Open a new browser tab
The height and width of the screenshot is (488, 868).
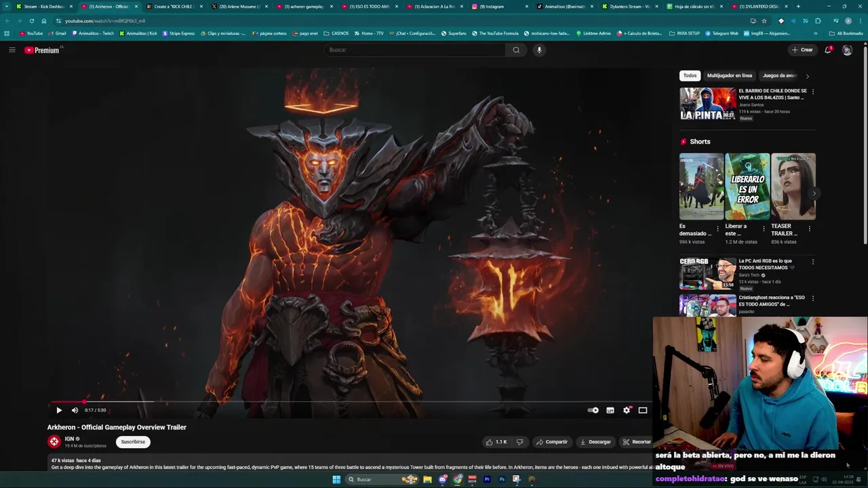point(798,6)
